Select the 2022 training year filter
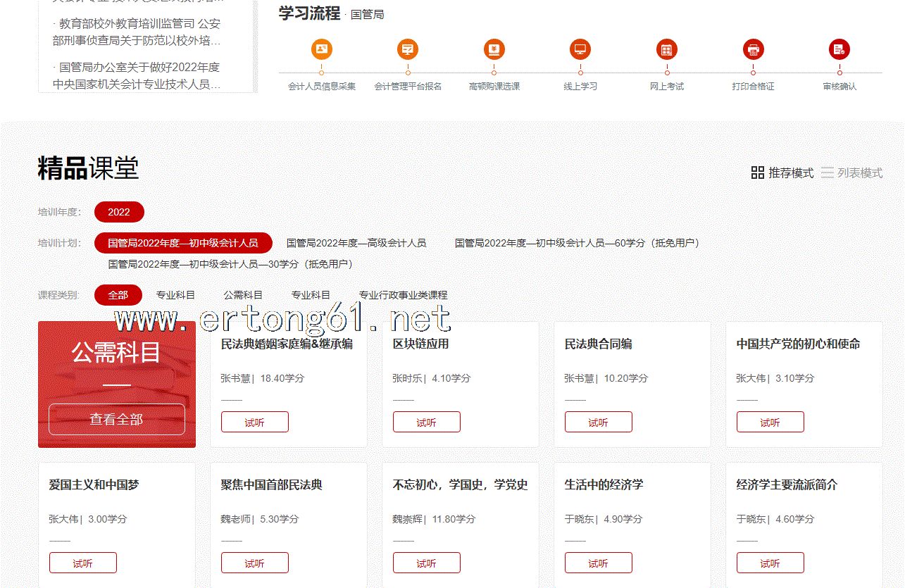This screenshot has width=905, height=588. coord(119,212)
